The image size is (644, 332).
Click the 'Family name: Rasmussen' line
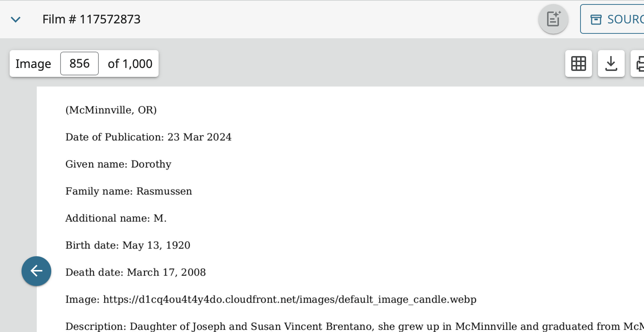point(129,191)
